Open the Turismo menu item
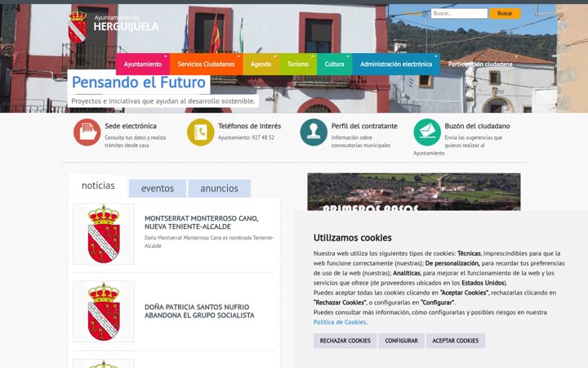Viewport: 588px width, 368px height. [298, 65]
